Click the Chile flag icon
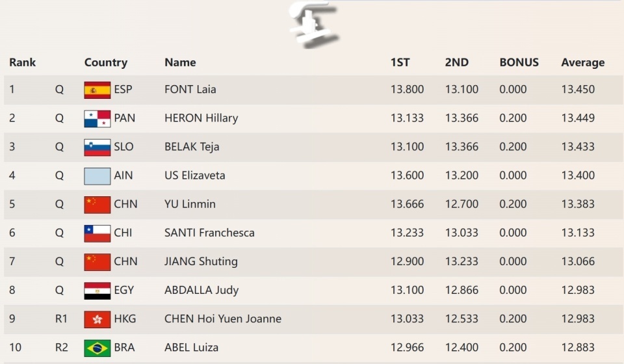 click(x=97, y=233)
